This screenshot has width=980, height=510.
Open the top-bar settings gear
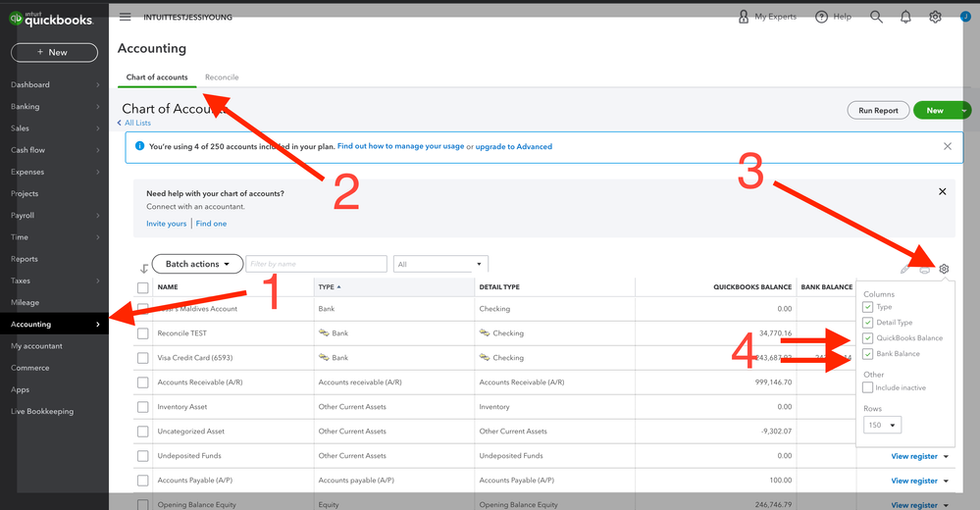[935, 17]
